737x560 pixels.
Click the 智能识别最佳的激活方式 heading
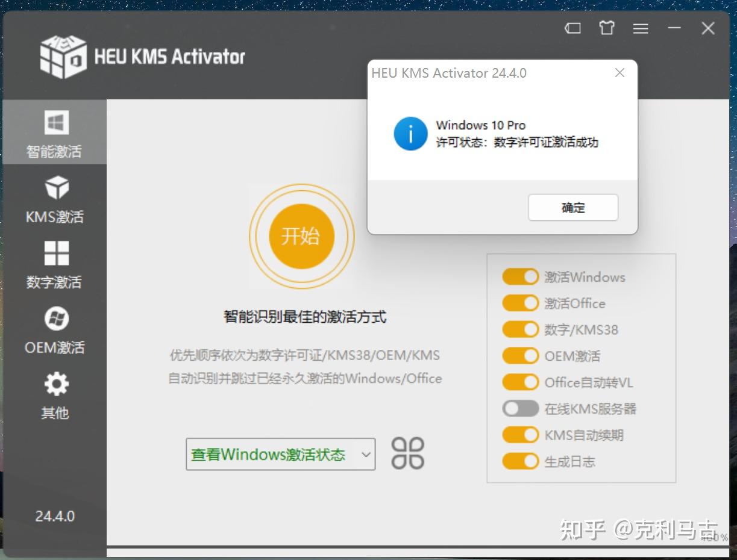click(305, 317)
